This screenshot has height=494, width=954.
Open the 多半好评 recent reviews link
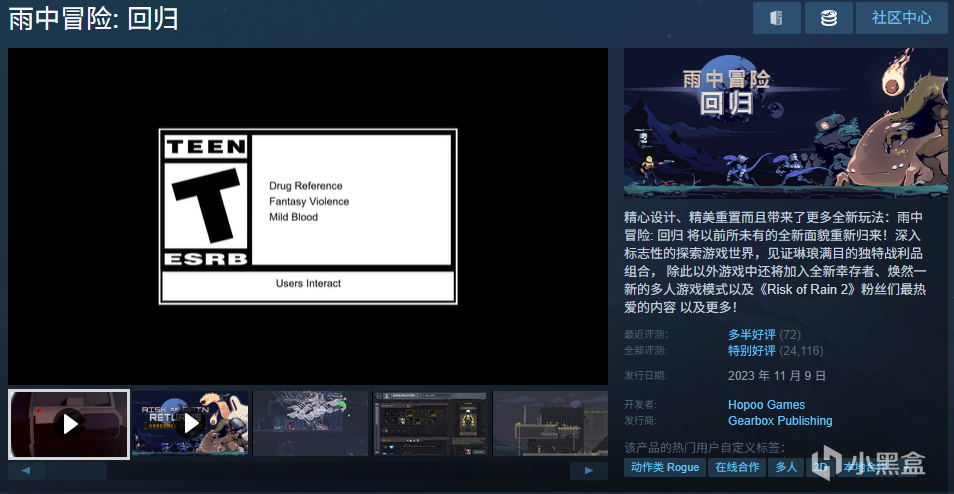pyautogui.click(x=751, y=335)
